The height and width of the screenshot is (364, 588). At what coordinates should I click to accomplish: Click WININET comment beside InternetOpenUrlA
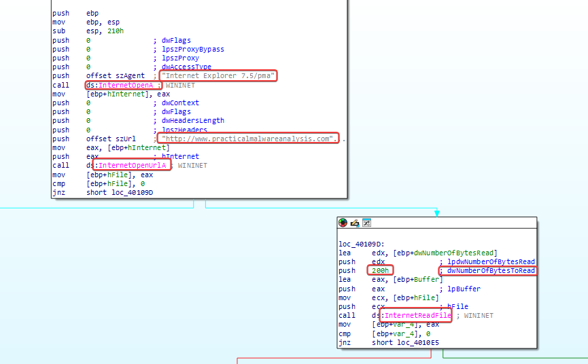point(192,166)
